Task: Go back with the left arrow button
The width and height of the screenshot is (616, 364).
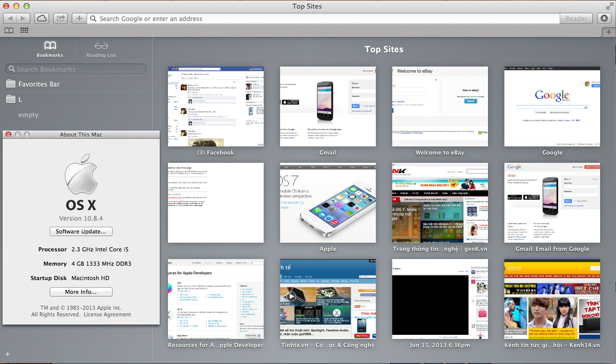Action: point(10,18)
